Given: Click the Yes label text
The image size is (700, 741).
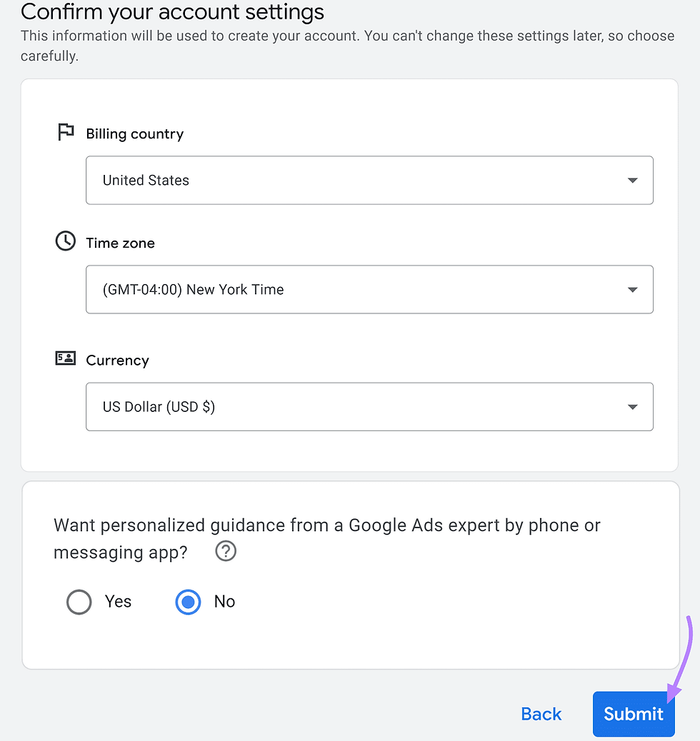Looking at the screenshot, I should [x=117, y=602].
